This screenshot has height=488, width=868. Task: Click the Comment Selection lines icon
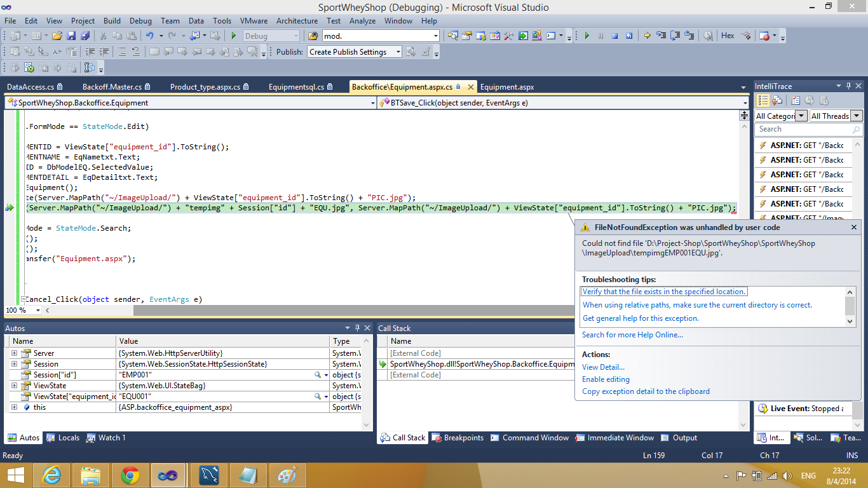point(122,52)
